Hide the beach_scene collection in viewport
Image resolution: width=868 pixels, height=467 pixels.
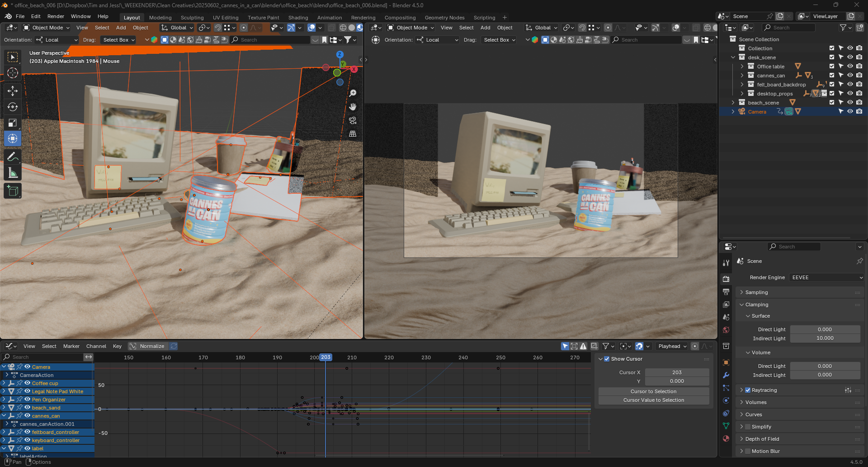(x=850, y=102)
